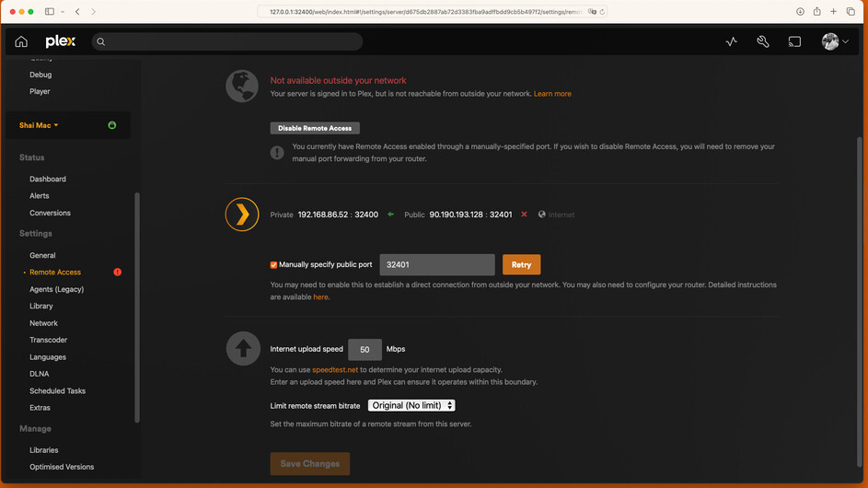Click the search magnifier icon
The height and width of the screenshot is (488, 868).
pyautogui.click(x=100, y=41)
